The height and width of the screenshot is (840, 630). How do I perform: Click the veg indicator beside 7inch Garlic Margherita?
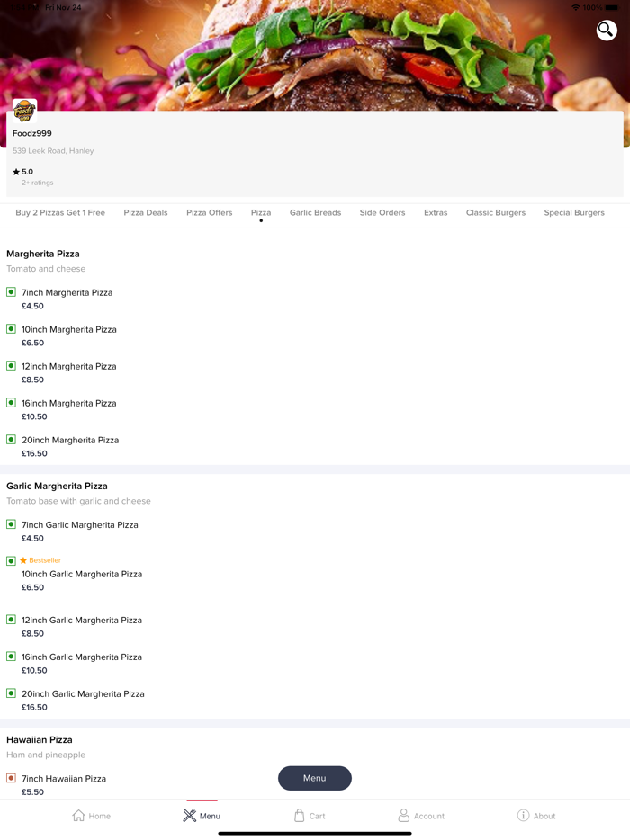tap(11, 524)
